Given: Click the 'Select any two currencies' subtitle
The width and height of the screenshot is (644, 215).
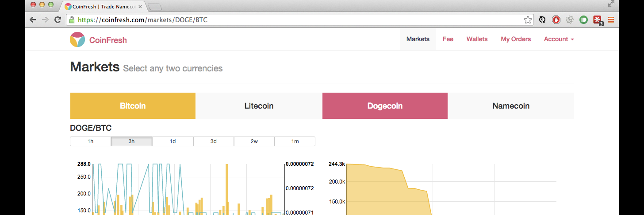Looking at the screenshot, I should 173,68.
